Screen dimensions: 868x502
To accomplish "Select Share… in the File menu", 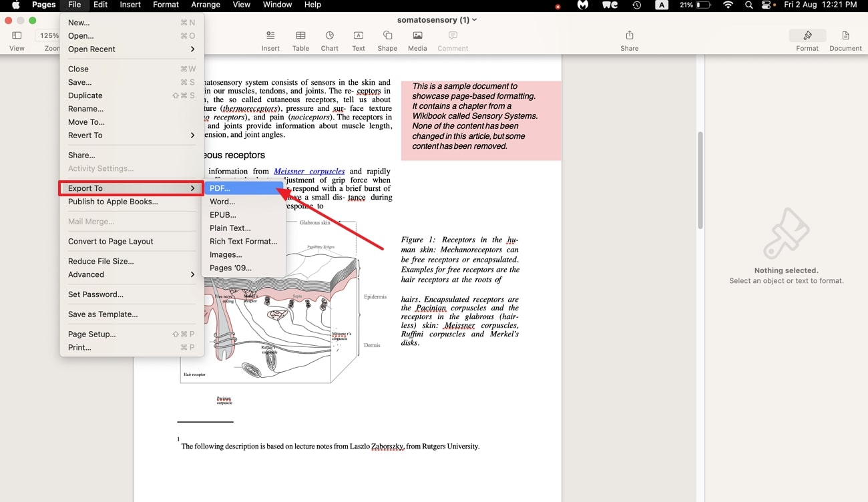I will point(132,156).
